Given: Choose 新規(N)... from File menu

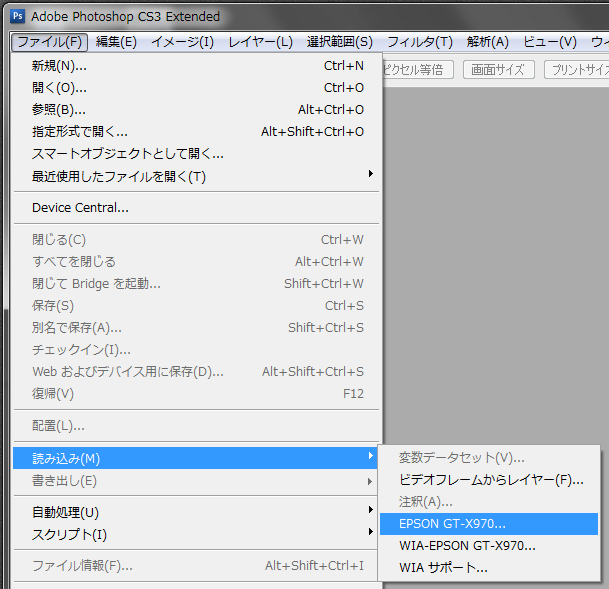Looking at the screenshot, I should 196,66.
